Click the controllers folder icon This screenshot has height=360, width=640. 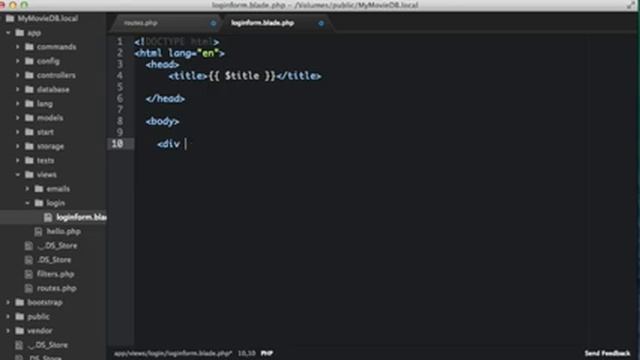(29, 75)
